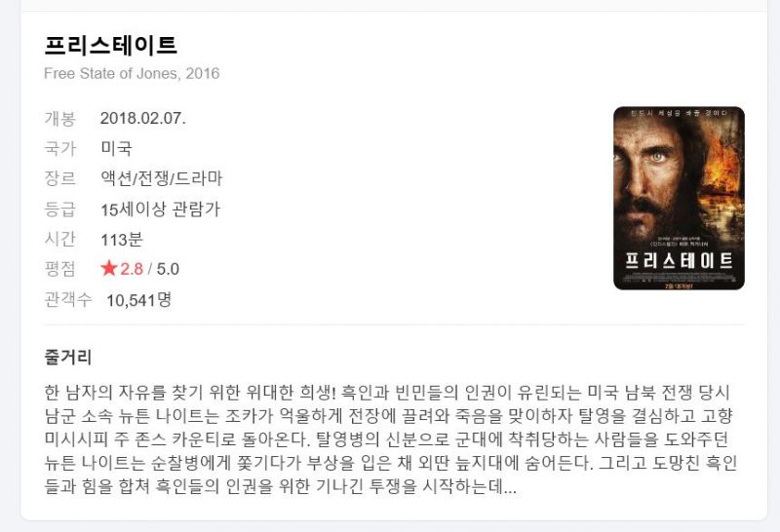This screenshot has width=780, height=532.
Task: Click the 등급 label
Action: pyautogui.click(x=60, y=209)
